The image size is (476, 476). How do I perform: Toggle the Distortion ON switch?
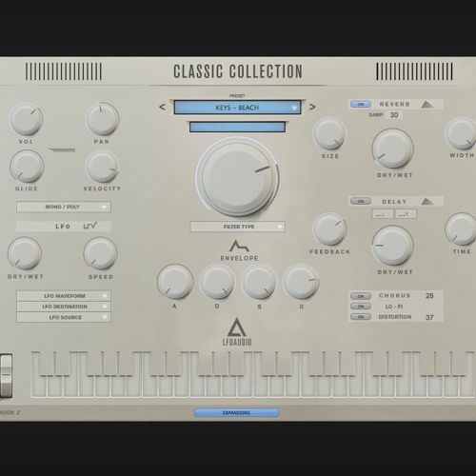coord(361,317)
